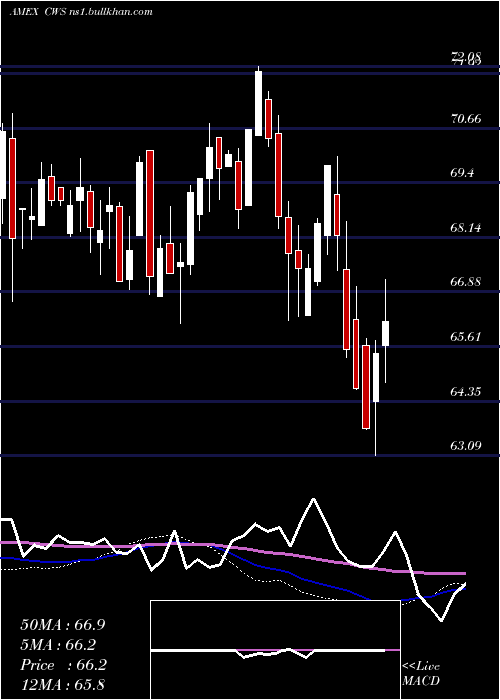Click the <<Live MACD label

pos(421,674)
